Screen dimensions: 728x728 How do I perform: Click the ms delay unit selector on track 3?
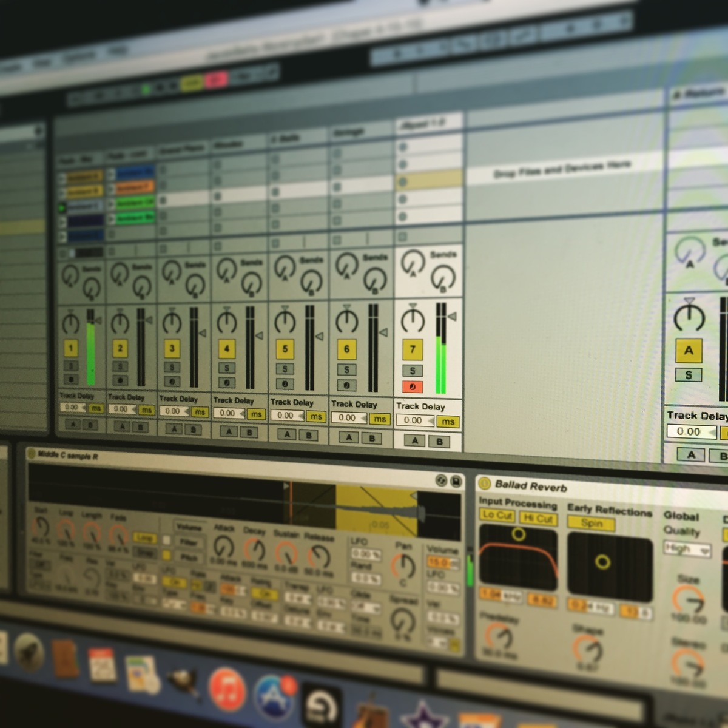pos(200,412)
